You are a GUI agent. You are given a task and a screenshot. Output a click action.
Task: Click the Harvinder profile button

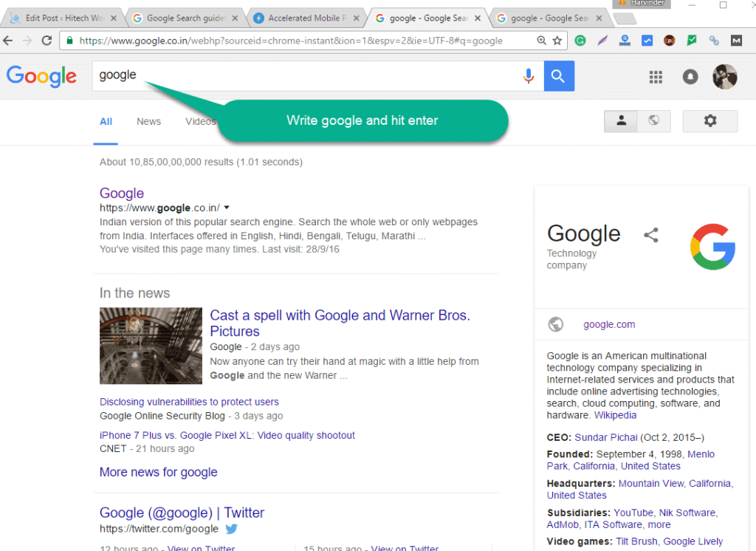pos(642,4)
